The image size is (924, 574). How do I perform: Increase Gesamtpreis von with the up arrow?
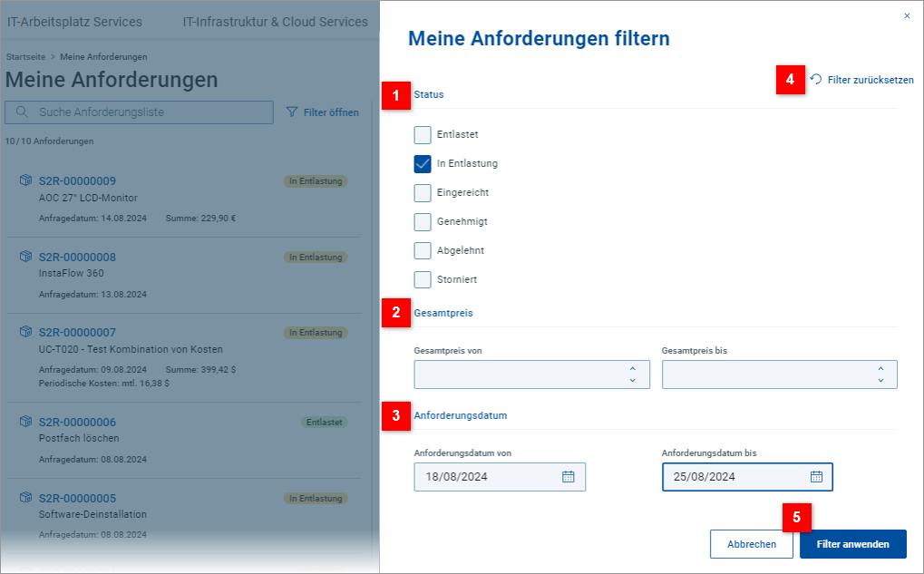[632, 368]
